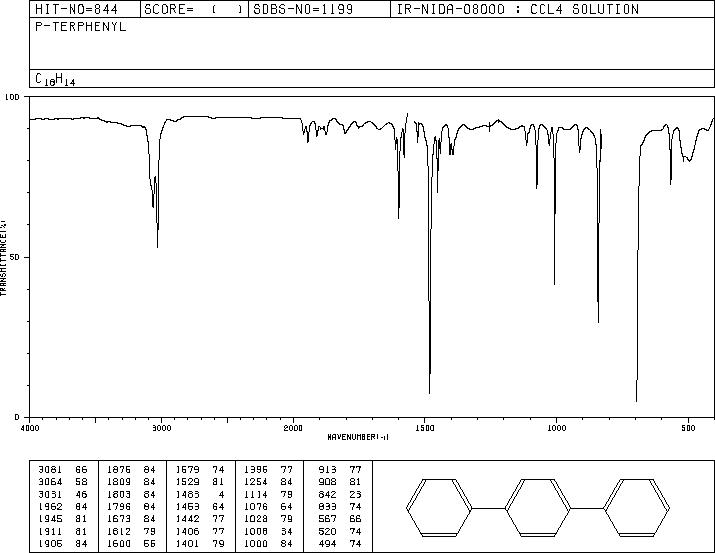
Task: Choose the 913 peak entry
Action: tap(340, 470)
